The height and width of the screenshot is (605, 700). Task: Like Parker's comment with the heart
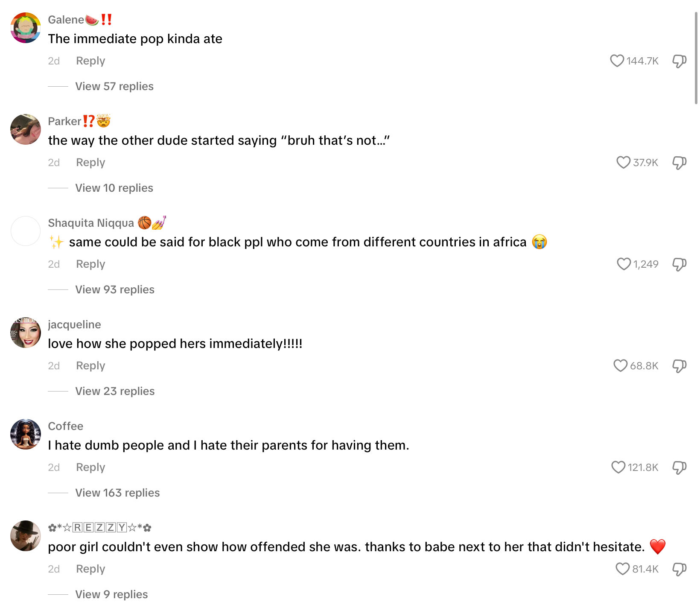623,163
